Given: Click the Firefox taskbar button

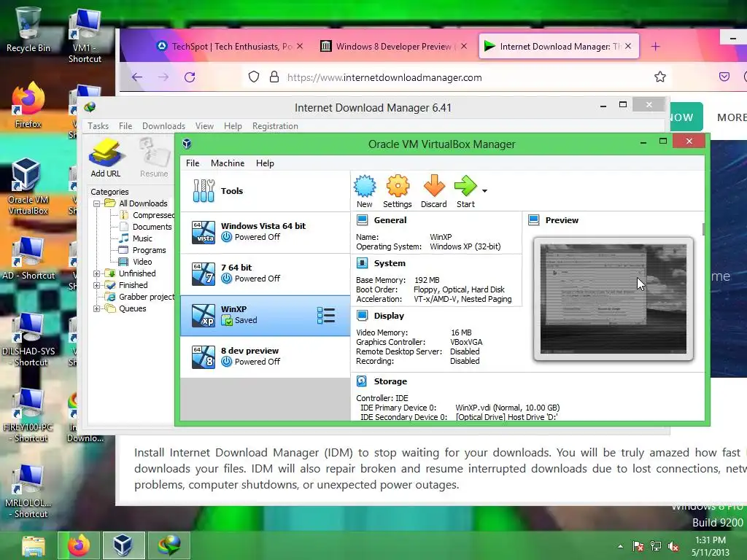Looking at the screenshot, I should [79, 545].
